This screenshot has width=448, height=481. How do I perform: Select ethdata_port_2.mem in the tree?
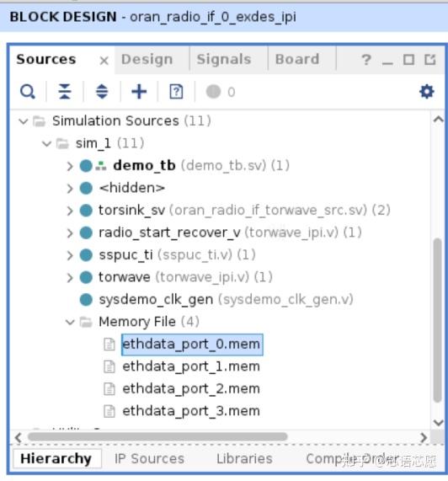click(191, 389)
